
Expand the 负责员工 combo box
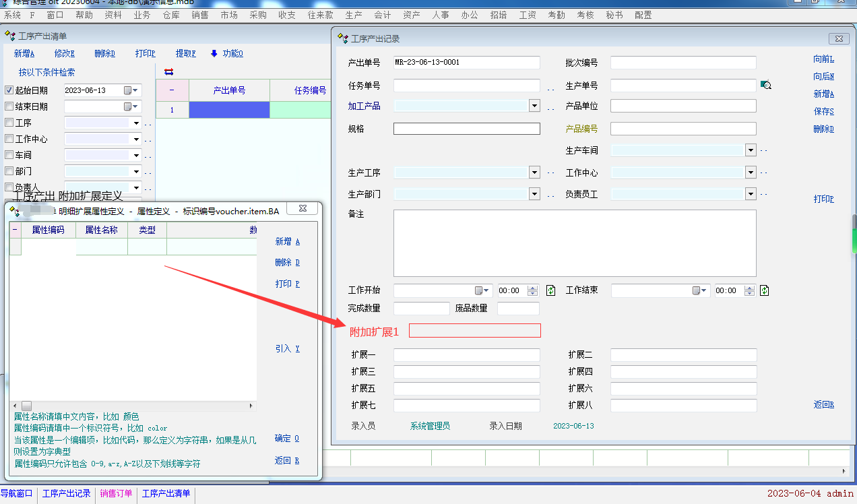pos(751,194)
